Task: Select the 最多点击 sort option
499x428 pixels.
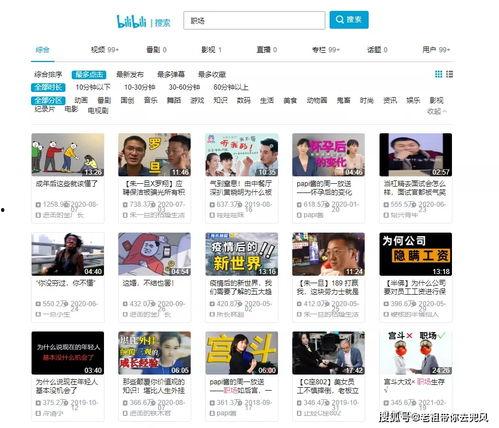Action: (89, 74)
